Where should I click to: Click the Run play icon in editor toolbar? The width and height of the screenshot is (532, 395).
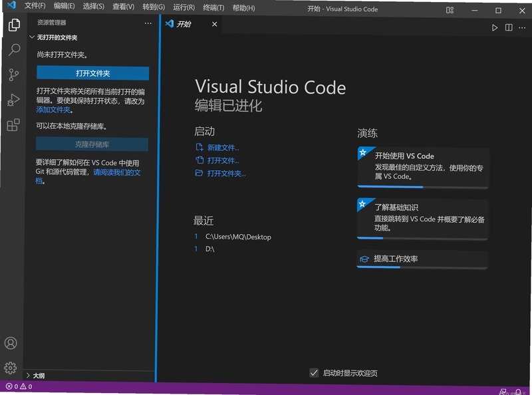point(495,27)
